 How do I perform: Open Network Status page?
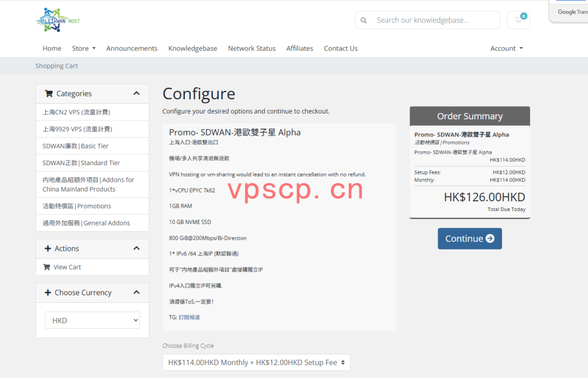(252, 48)
